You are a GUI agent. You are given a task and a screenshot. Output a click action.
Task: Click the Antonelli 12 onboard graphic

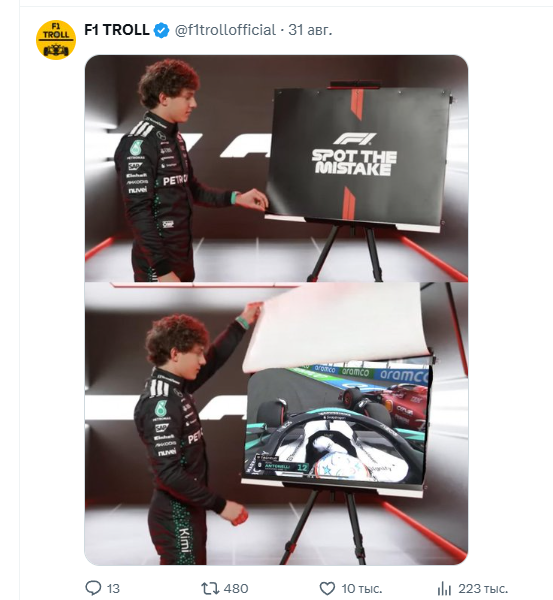click(282, 465)
